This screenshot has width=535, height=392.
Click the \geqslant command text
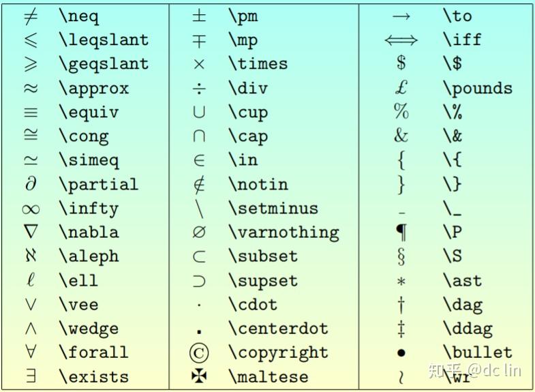point(103,64)
